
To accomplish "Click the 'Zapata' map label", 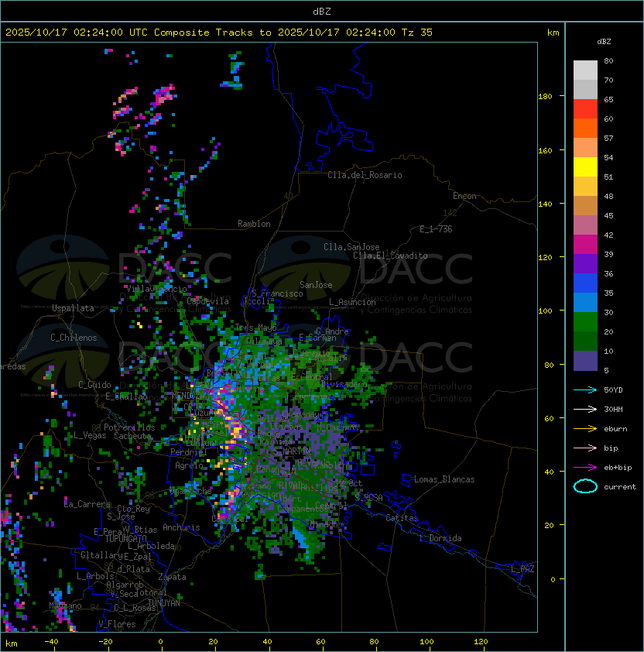I will [x=172, y=577].
